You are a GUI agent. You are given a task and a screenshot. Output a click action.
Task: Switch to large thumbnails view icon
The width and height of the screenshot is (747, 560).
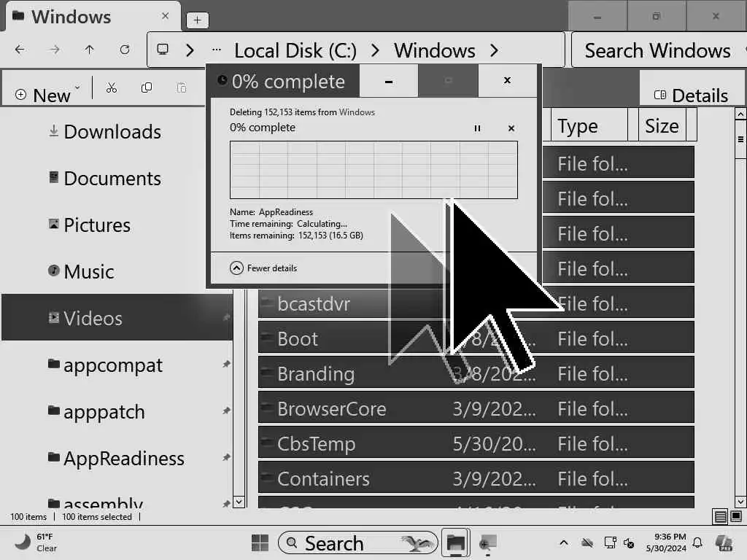(736, 516)
